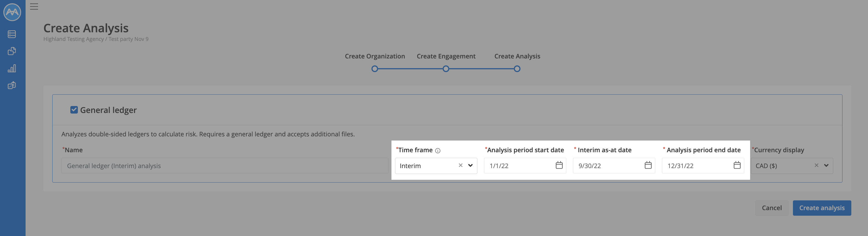Open calendar for Analysis period start date
Image resolution: width=868 pixels, height=236 pixels.
559,165
